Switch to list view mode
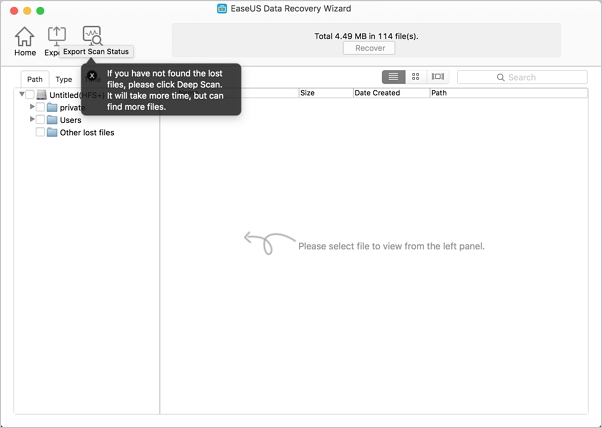This screenshot has height=428, width=602. click(393, 77)
